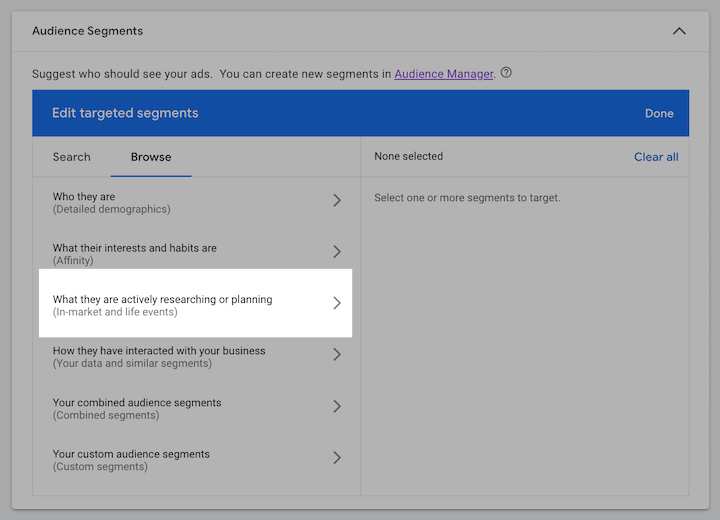
Task: Click the Clear all link
Action: tap(656, 157)
